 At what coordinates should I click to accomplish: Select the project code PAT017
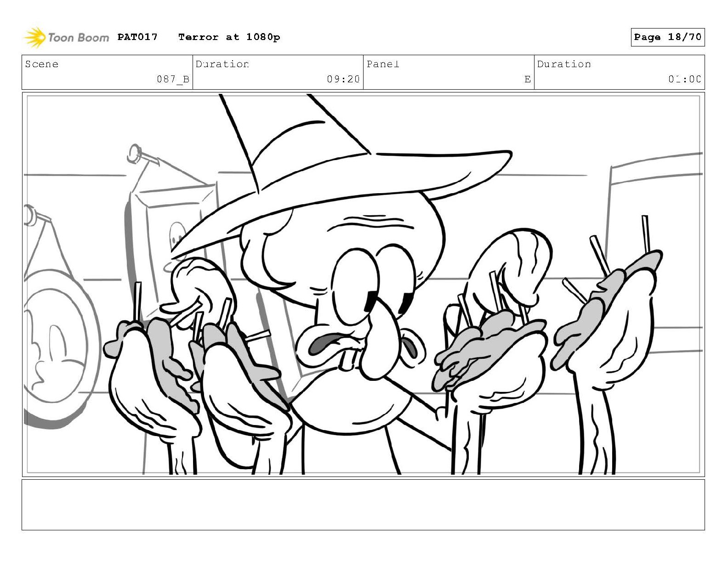[137, 37]
